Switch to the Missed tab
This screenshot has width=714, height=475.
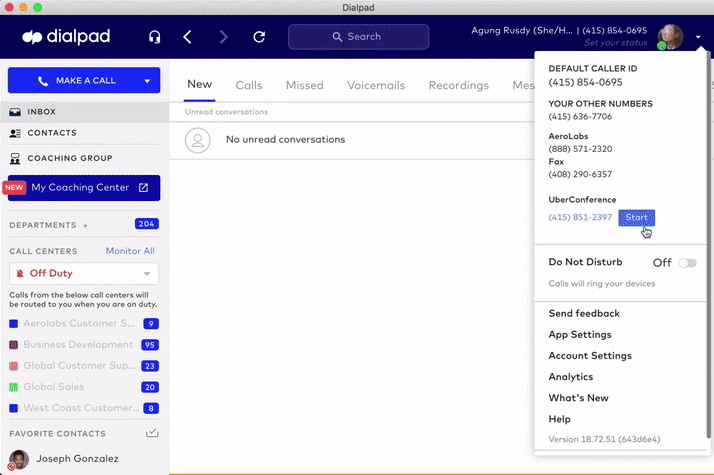coord(305,85)
